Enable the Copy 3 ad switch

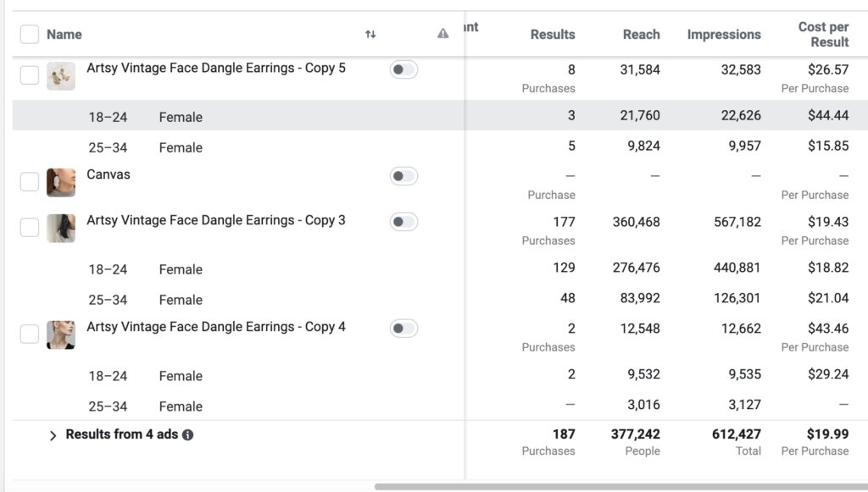[x=403, y=222]
